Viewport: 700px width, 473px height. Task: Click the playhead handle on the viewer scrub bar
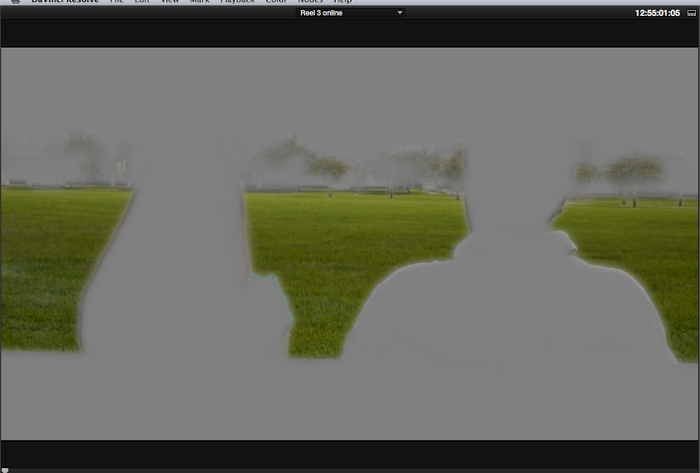pos(5,470)
